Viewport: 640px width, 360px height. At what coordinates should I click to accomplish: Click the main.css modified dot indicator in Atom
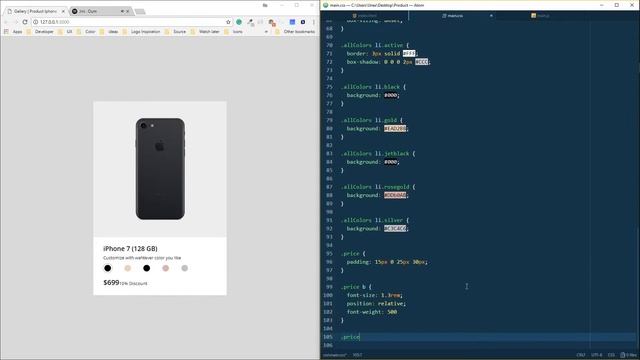[491, 16]
